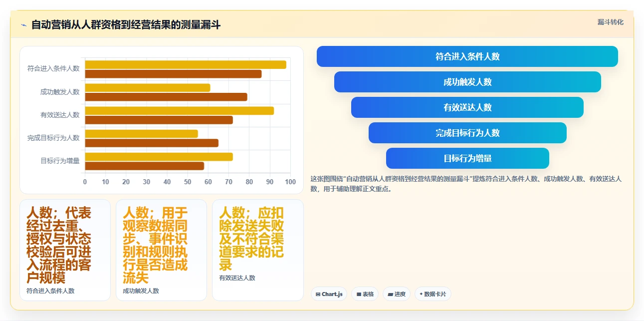
Task: Select the 数据卡片 chip
Action: pos(432,294)
